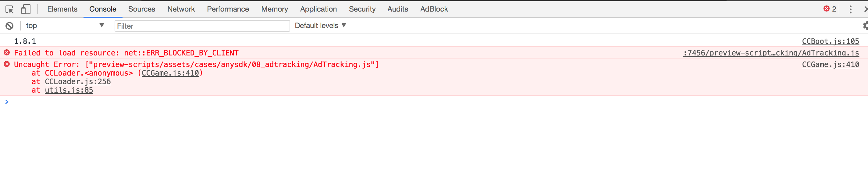The height and width of the screenshot is (181, 868).
Task: Click the error icon beside Failed to load
Action: (7, 53)
